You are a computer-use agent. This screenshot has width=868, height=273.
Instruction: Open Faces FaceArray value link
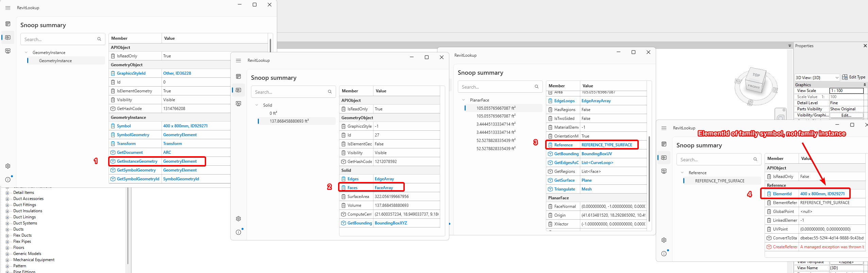click(384, 188)
